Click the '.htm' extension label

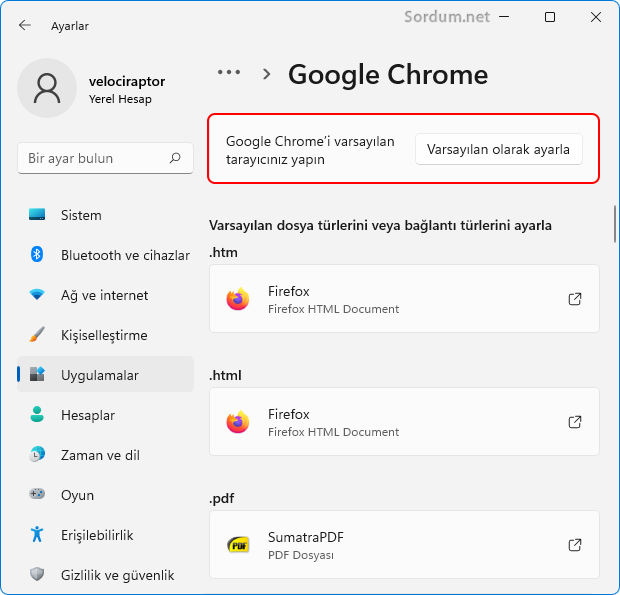[x=223, y=252]
